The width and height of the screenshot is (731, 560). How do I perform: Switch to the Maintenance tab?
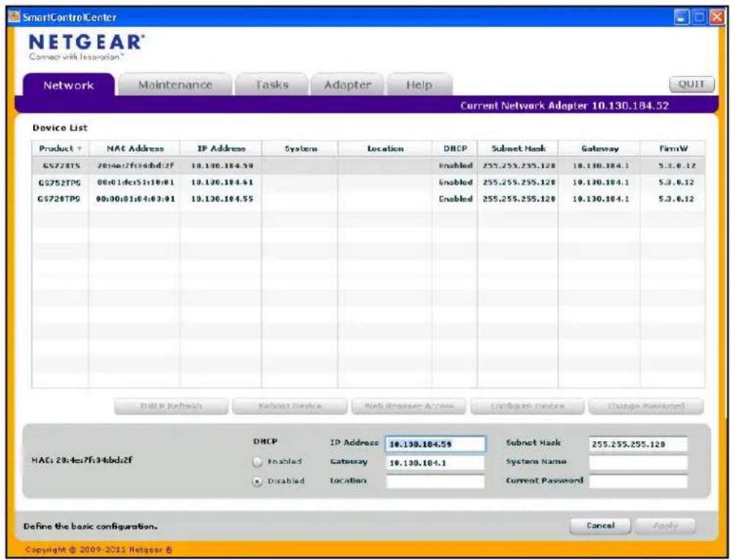[175, 85]
